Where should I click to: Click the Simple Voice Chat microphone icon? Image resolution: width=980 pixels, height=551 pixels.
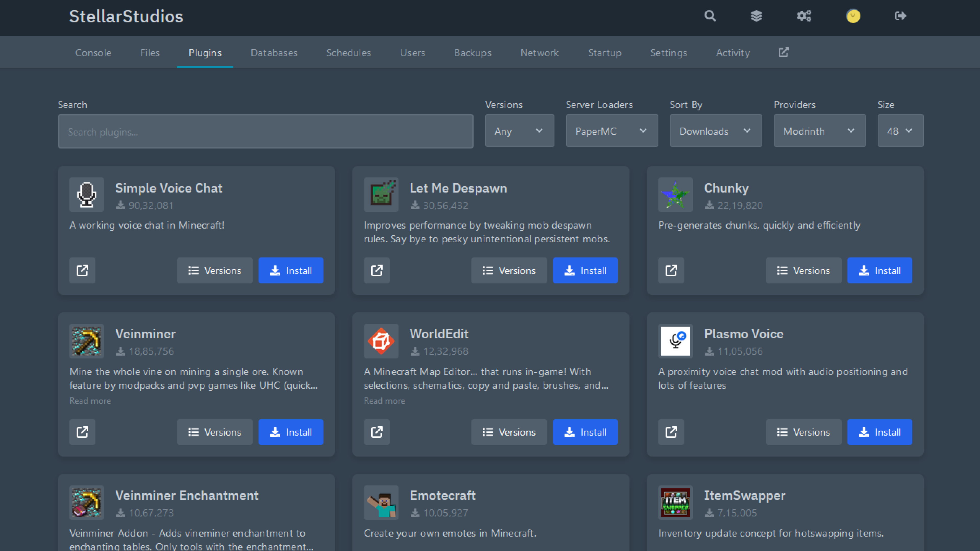click(x=86, y=195)
